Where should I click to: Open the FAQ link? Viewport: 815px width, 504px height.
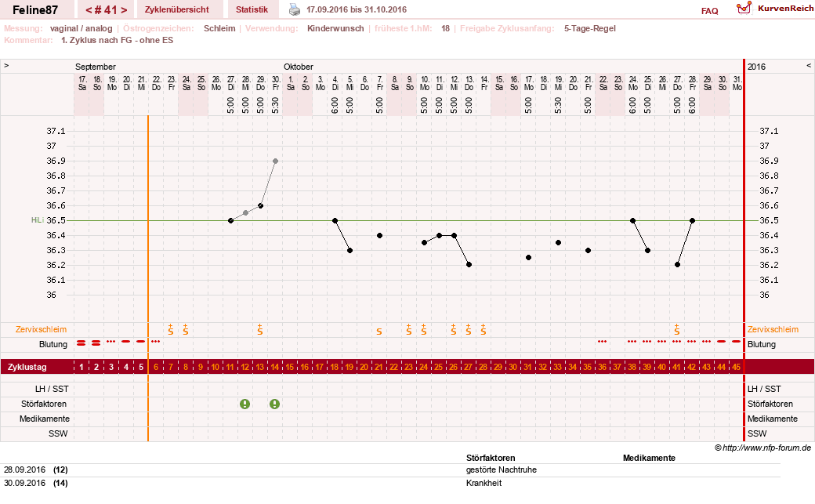tap(709, 10)
